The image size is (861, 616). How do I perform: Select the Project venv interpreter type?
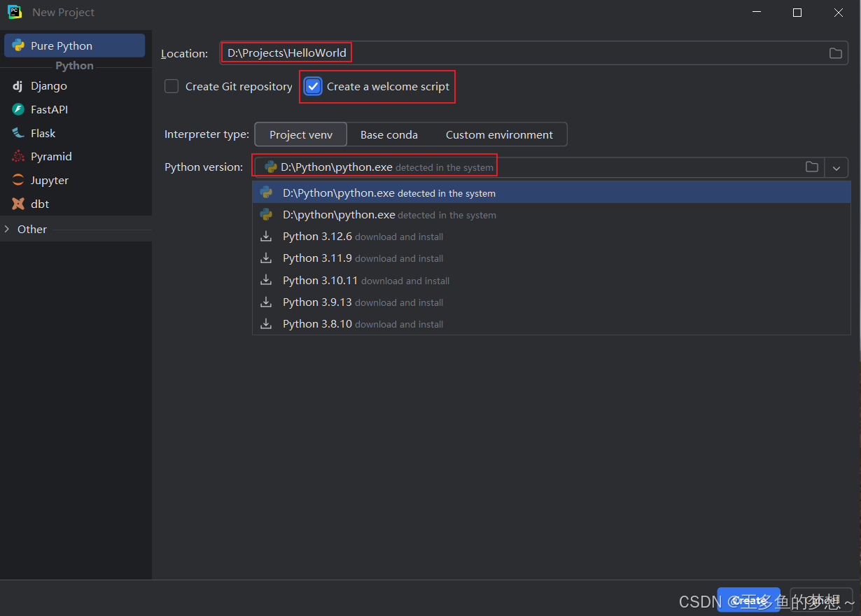click(300, 134)
